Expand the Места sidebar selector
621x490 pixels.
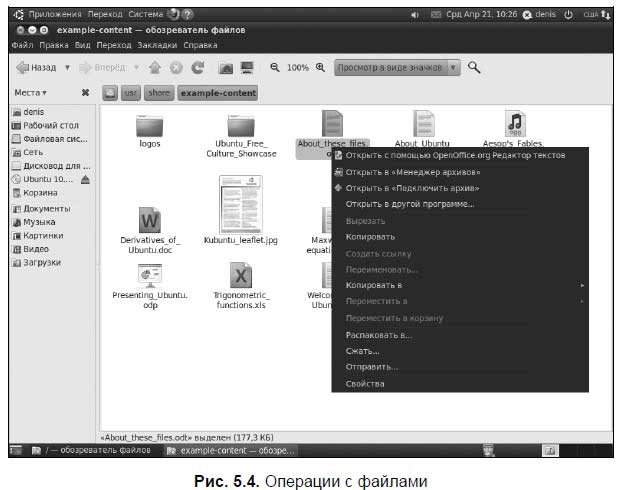(x=30, y=93)
